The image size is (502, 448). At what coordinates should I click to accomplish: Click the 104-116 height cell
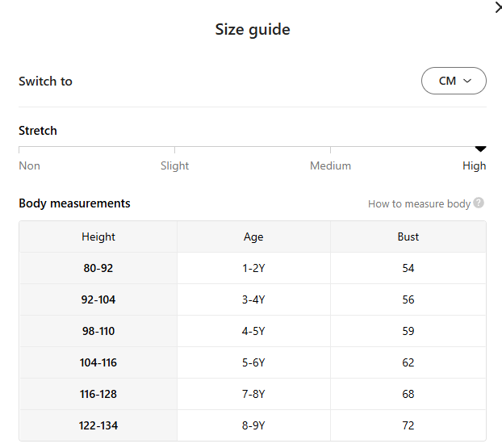tap(98, 362)
